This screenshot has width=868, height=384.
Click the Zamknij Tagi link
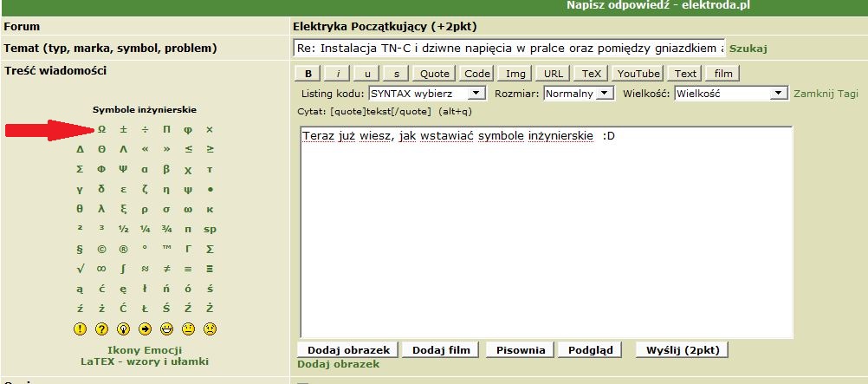(x=826, y=94)
